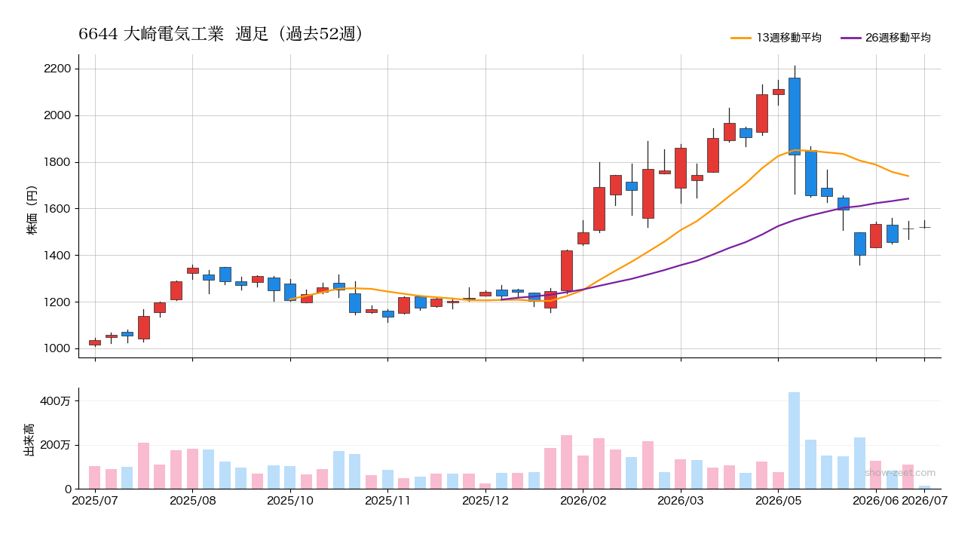Viewport: 980px width, 543px height.
Task: Click the 2025/07 x-axis date label
Action: coord(95,500)
